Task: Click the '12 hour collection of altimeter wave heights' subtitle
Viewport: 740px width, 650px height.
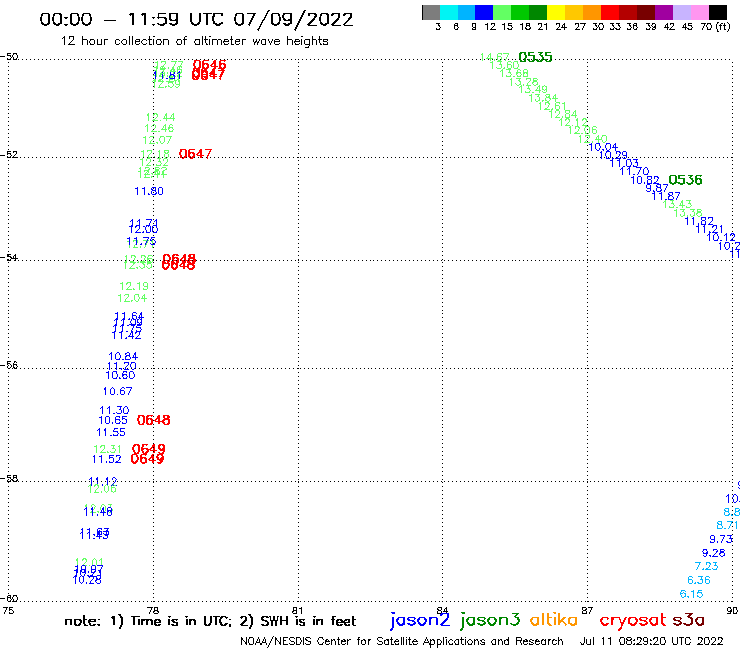Action: coord(194,41)
